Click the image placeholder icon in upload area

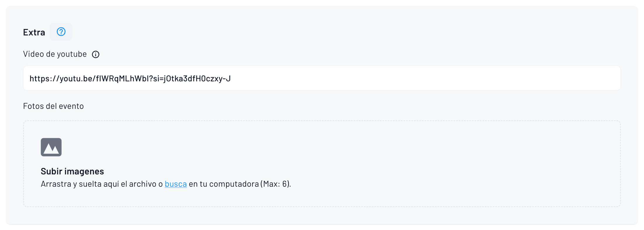(x=51, y=147)
